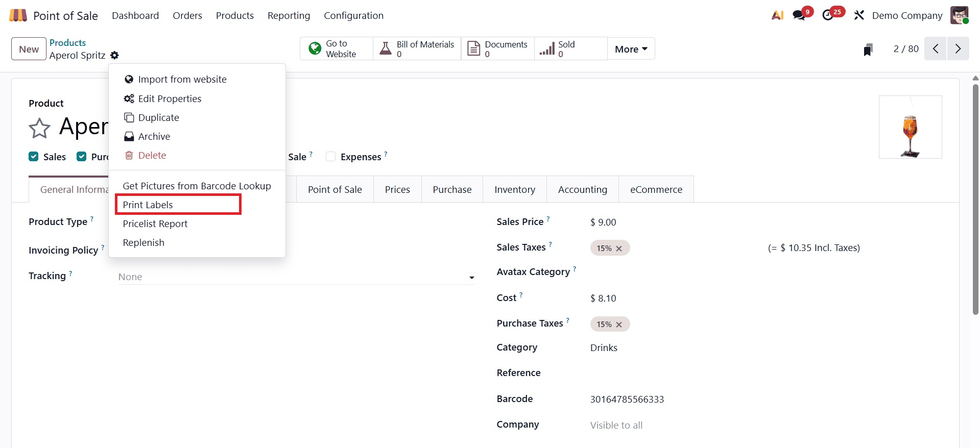The width and height of the screenshot is (980, 448).
Task: Click the Avatax Category field
Action: [766, 272]
